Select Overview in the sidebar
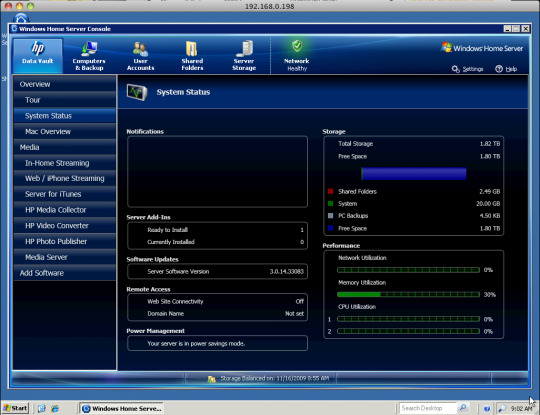This screenshot has width=540, height=415. coord(65,84)
